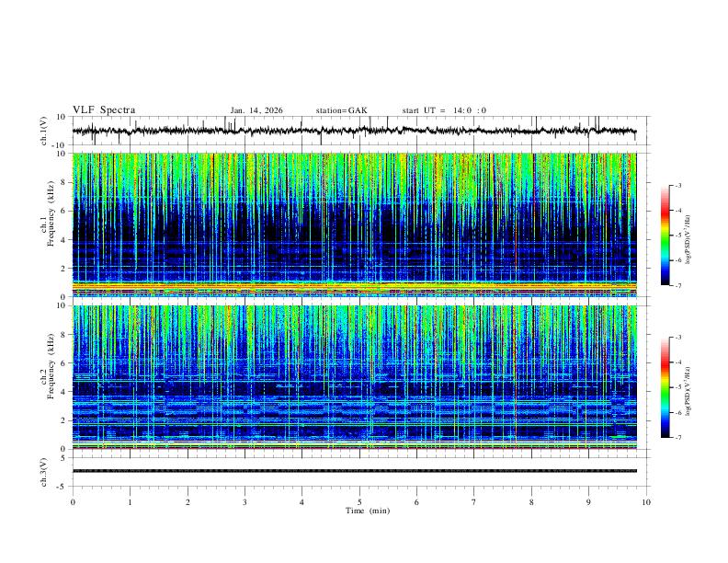Screen dimensions: 728x563
Task: Click the 'Time (min)' axis label
Action: click(x=368, y=511)
